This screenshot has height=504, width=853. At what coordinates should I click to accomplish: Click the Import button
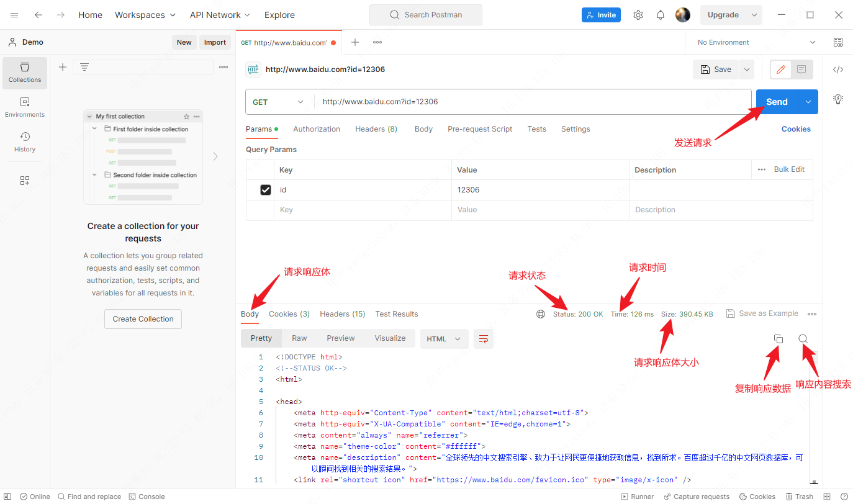pos(215,42)
